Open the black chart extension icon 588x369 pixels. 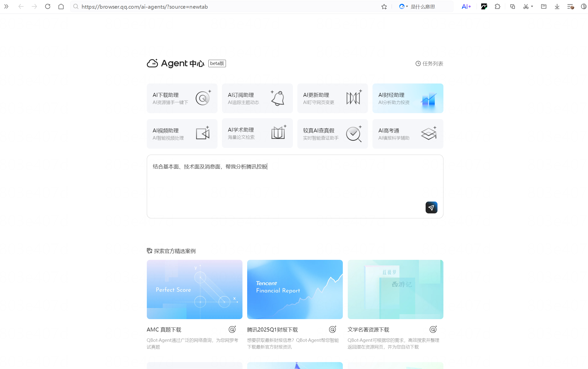coord(484,7)
